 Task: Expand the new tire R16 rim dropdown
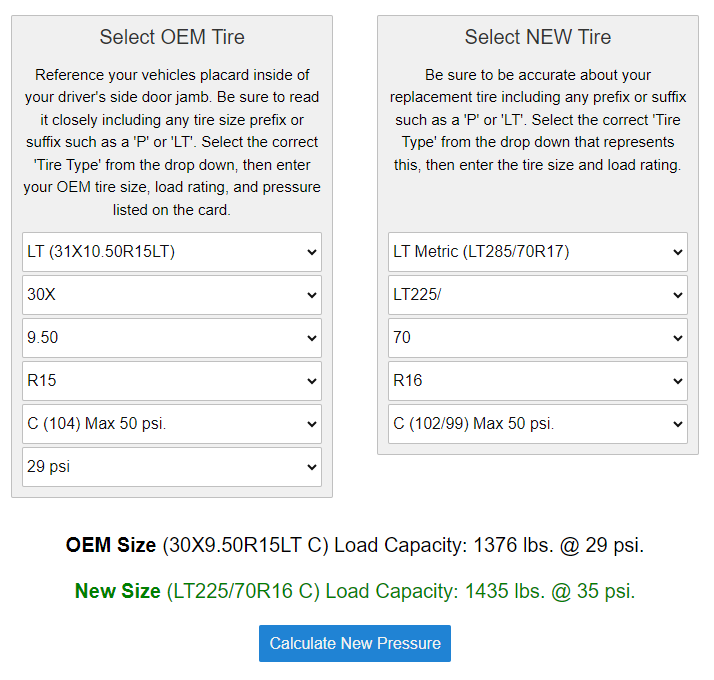coord(537,381)
